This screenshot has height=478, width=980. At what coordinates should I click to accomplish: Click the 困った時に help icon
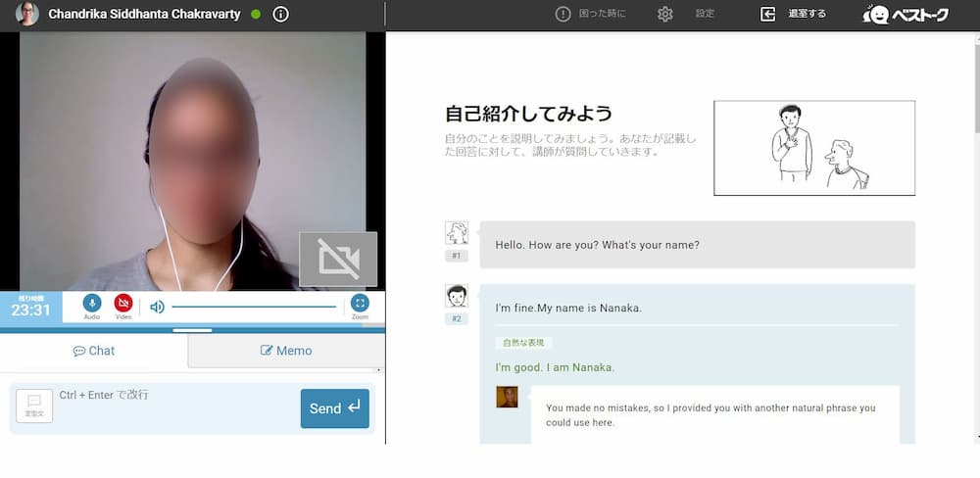point(563,14)
